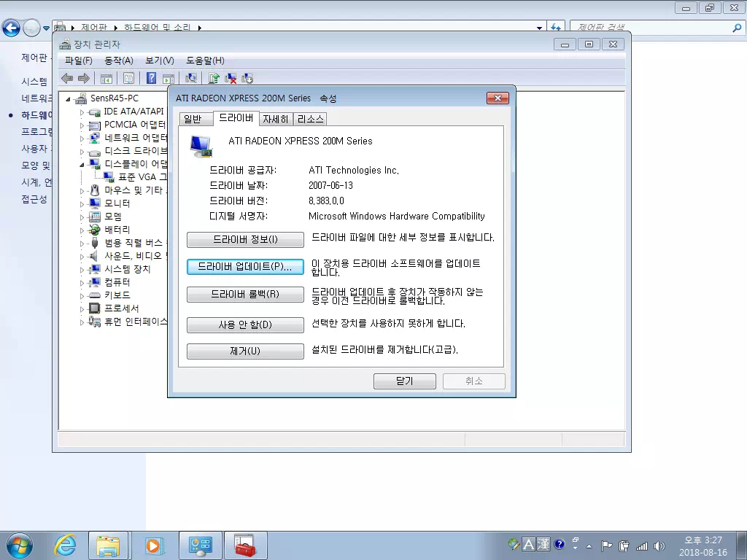747x560 pixels.
Task: Click the 사용 안 함(D) button
Action: tap(245, 324)
